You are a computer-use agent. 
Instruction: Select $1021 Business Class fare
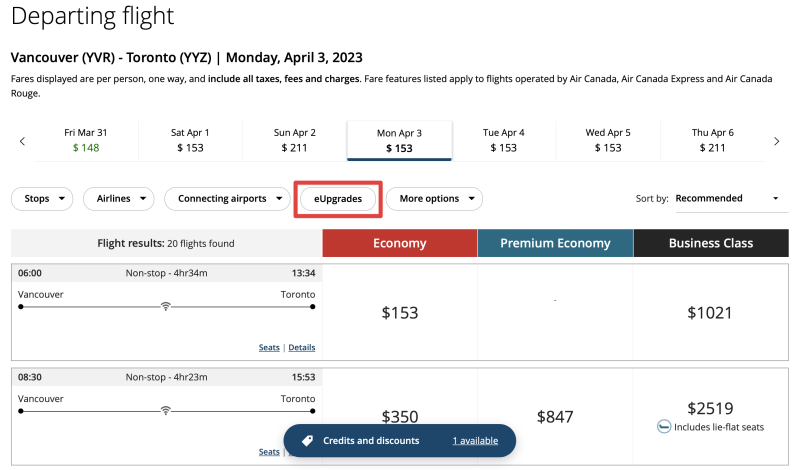coord(710,313)
